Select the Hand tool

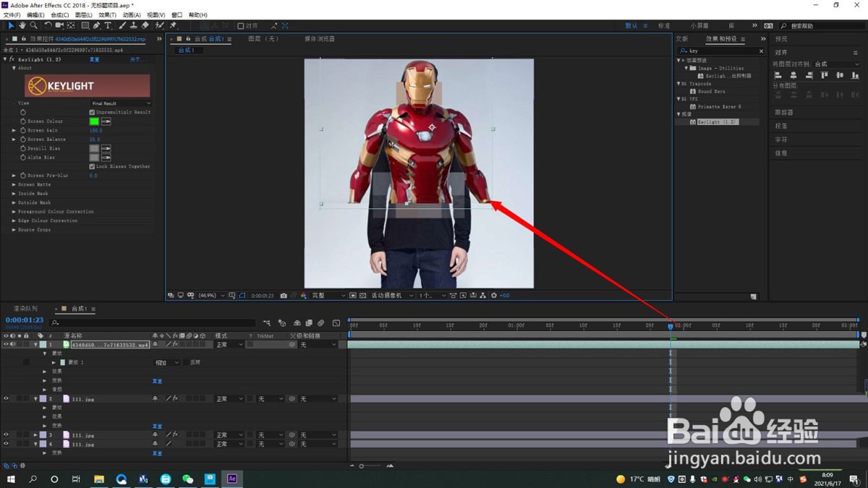coord(22,25)
